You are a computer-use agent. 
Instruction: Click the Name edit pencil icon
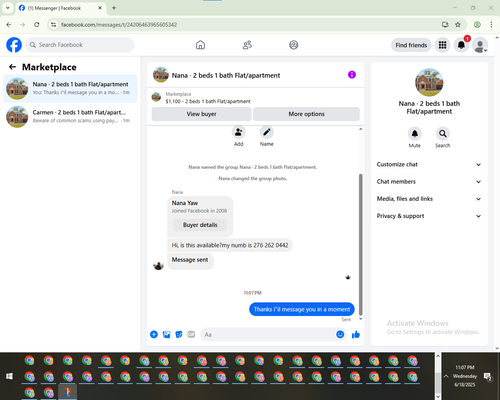pos(267,132)
